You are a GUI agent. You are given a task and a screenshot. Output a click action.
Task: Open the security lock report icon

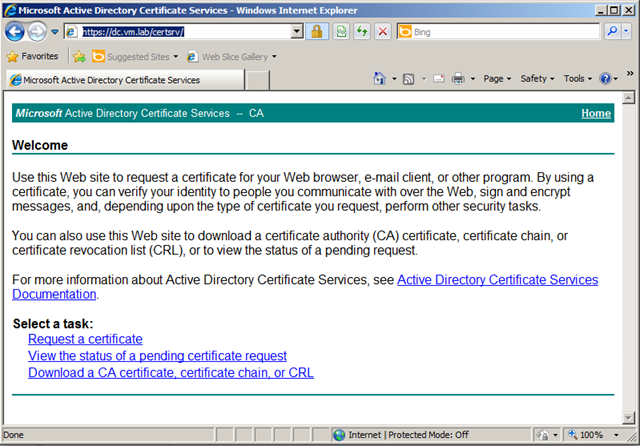pos(317,32)
